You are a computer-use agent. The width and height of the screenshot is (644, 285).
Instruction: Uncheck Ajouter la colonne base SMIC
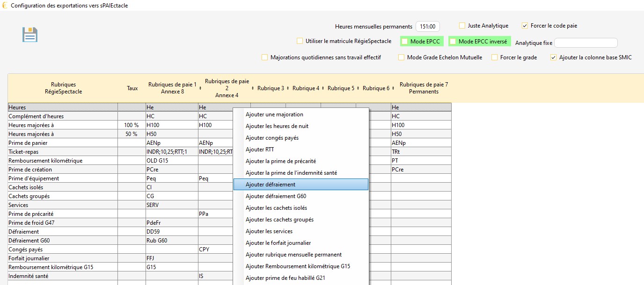point(553,57)
